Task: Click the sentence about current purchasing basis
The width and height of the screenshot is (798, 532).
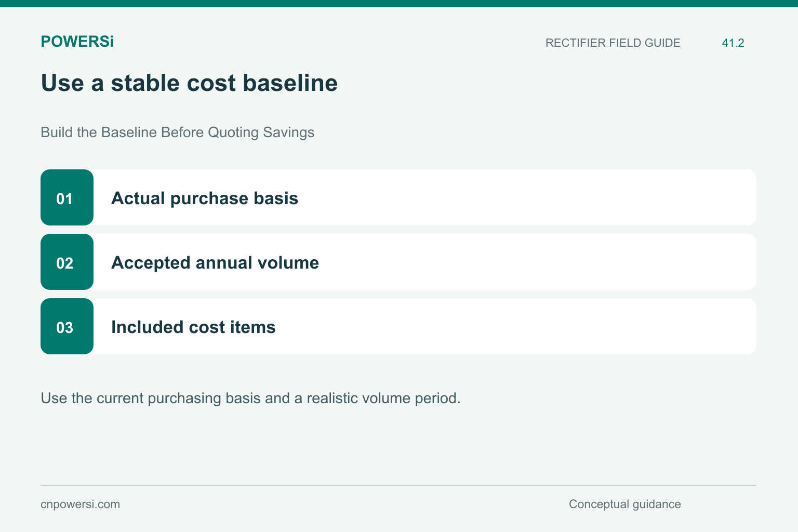Action: coord(250,398)
